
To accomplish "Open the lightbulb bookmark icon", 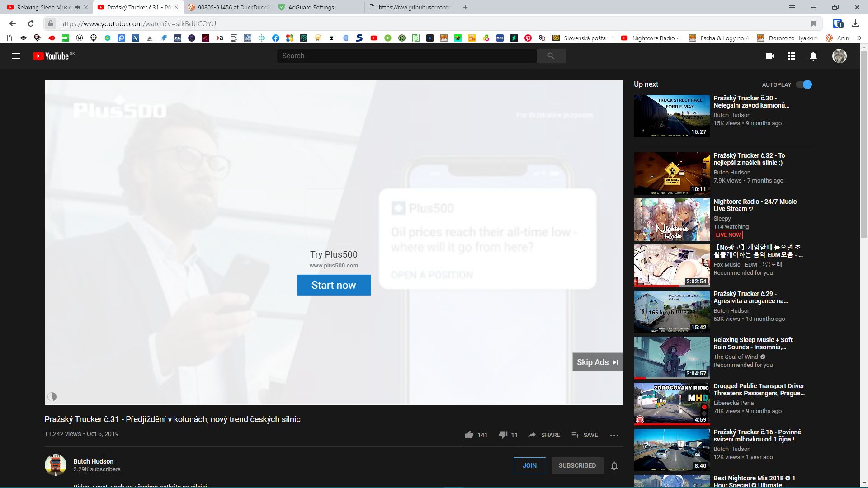I will click(318, 38).
